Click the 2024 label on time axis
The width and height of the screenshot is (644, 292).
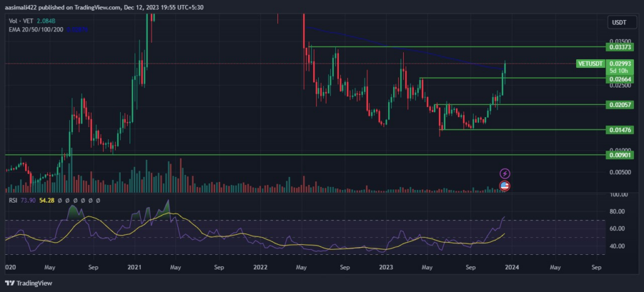click(x=512, y=267)
